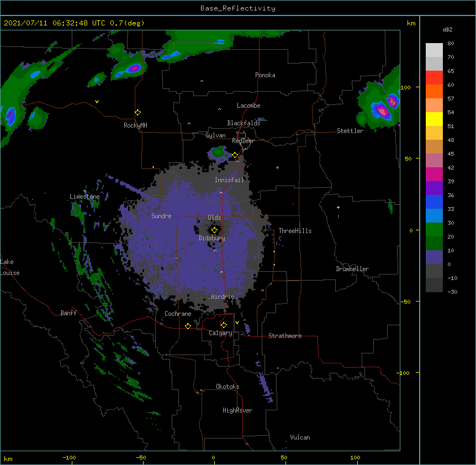Click the purple storm core northeast of RockyMH
This screenshot has width=476, height=465.
pos(134,68)
